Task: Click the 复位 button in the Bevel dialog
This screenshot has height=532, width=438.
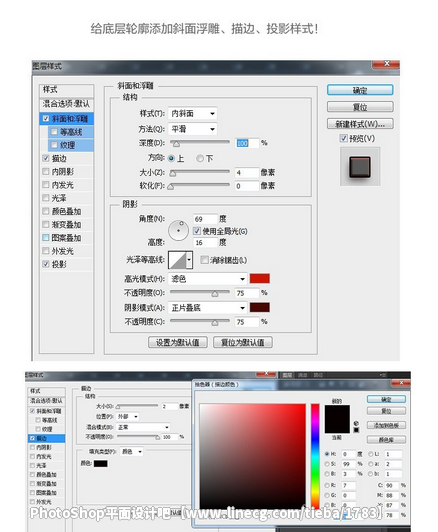Action: (x=360, y=107)
